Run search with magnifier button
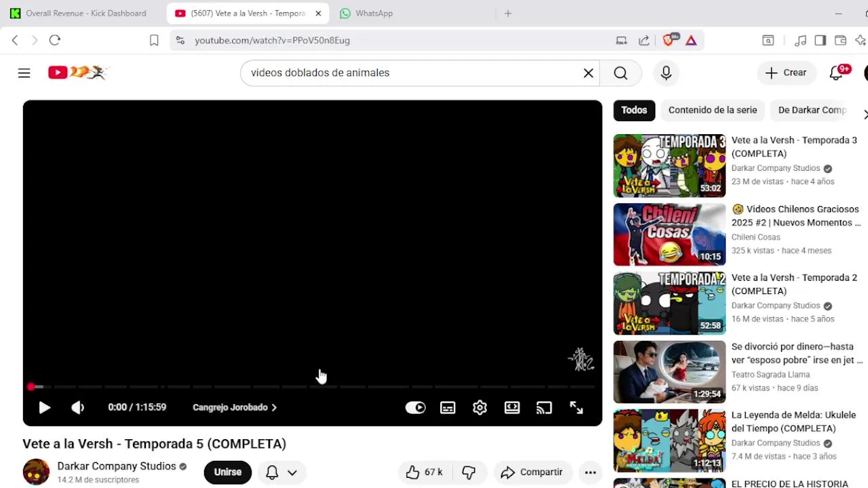 (620, 73)
